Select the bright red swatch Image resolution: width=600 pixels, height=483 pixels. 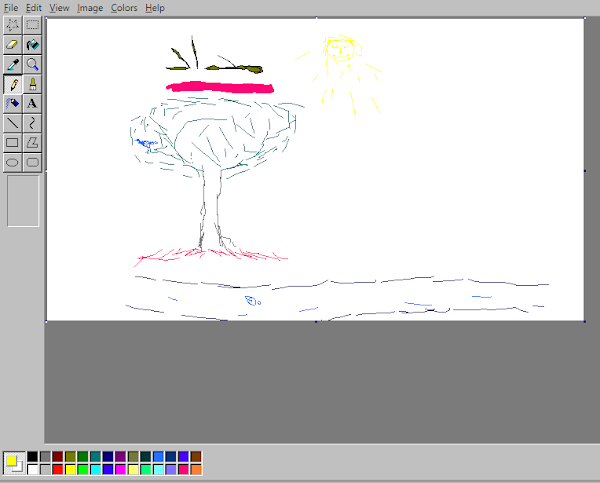pyautogui.click(x=58, y=469)
